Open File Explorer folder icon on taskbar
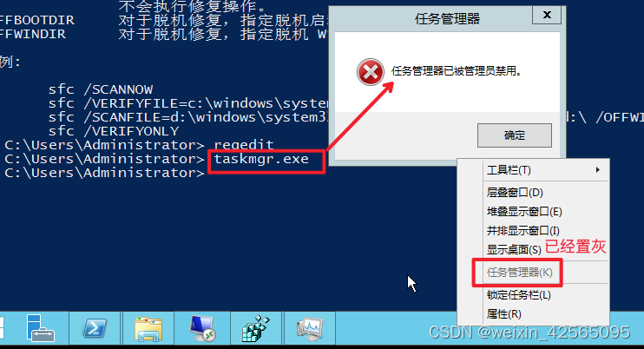 click(148, 328)
